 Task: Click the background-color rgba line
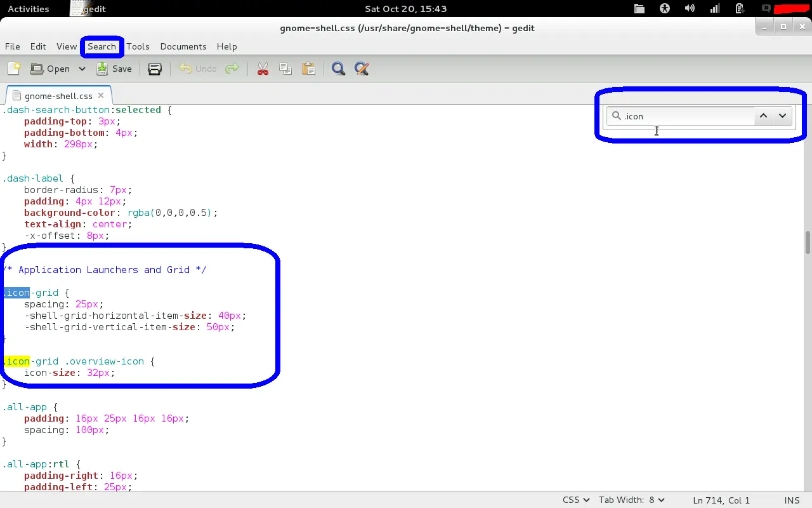click(121, 213)
